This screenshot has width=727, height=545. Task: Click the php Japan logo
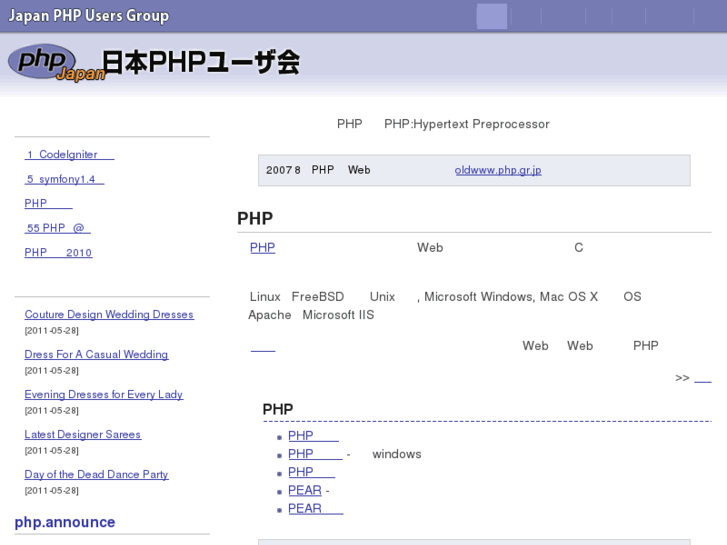pyautogui.click(x=57, y=63)
